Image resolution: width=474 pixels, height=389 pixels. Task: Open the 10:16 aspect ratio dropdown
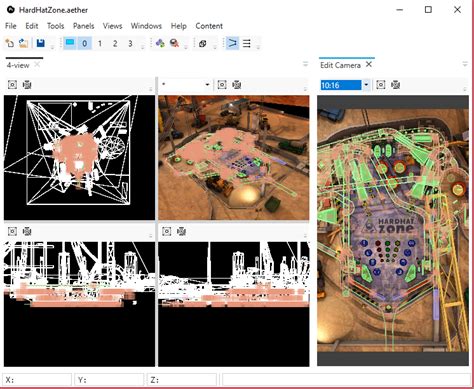[366, 85]
